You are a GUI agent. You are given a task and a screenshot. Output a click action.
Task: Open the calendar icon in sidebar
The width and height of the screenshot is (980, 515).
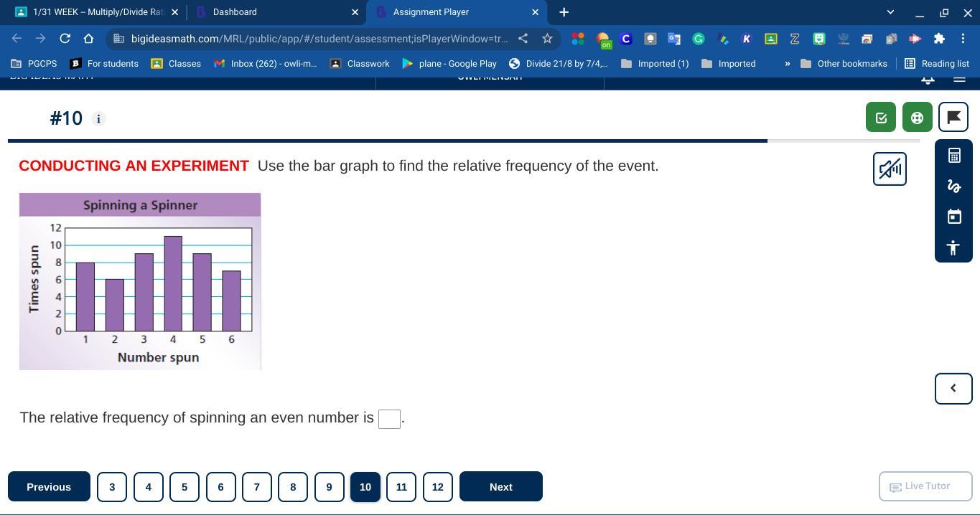click(953, 217)
